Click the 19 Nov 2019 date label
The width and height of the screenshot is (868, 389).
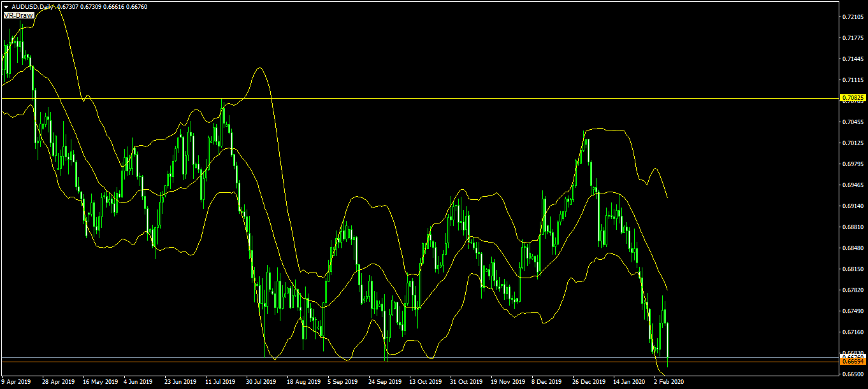pos(508,382)
